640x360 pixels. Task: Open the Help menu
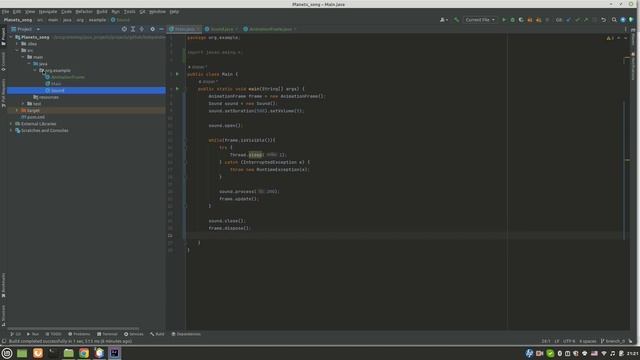pos(174,11)
